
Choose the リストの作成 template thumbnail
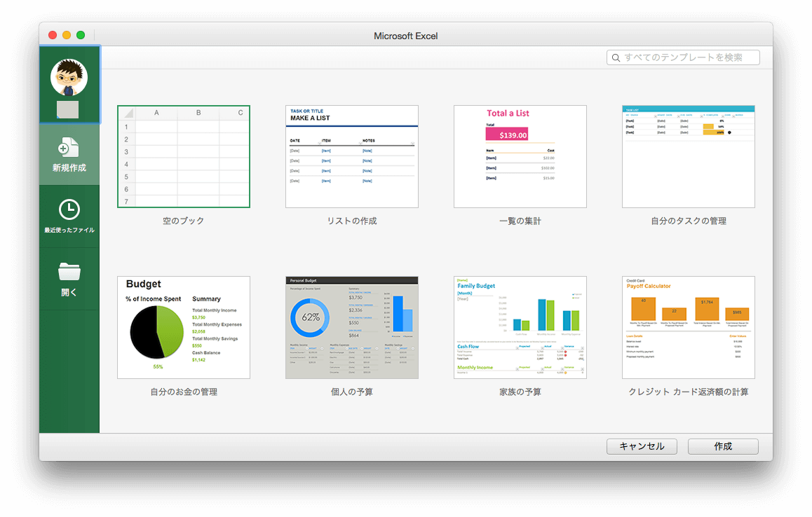click(x=351, y=156)
